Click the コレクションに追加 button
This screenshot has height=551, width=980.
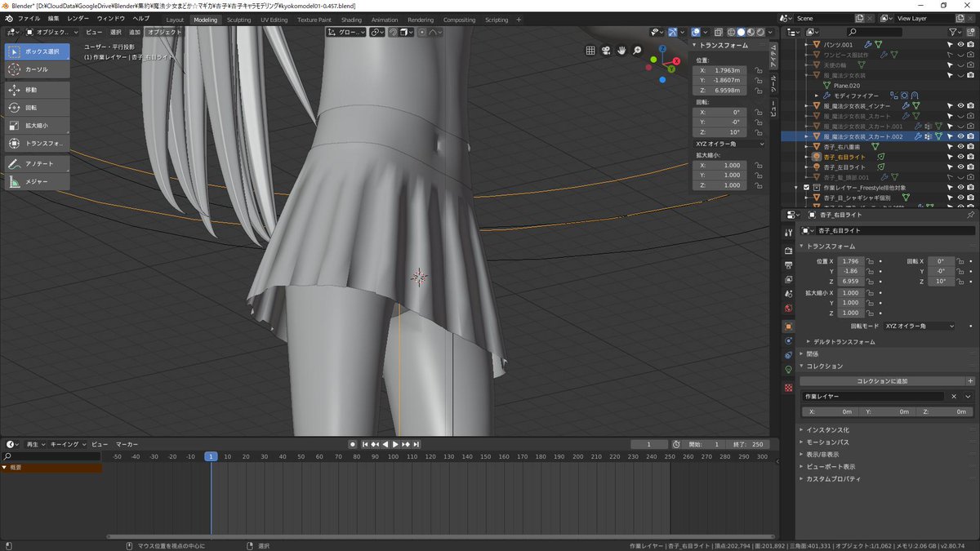pyautogui.click(x=882, y=381)
